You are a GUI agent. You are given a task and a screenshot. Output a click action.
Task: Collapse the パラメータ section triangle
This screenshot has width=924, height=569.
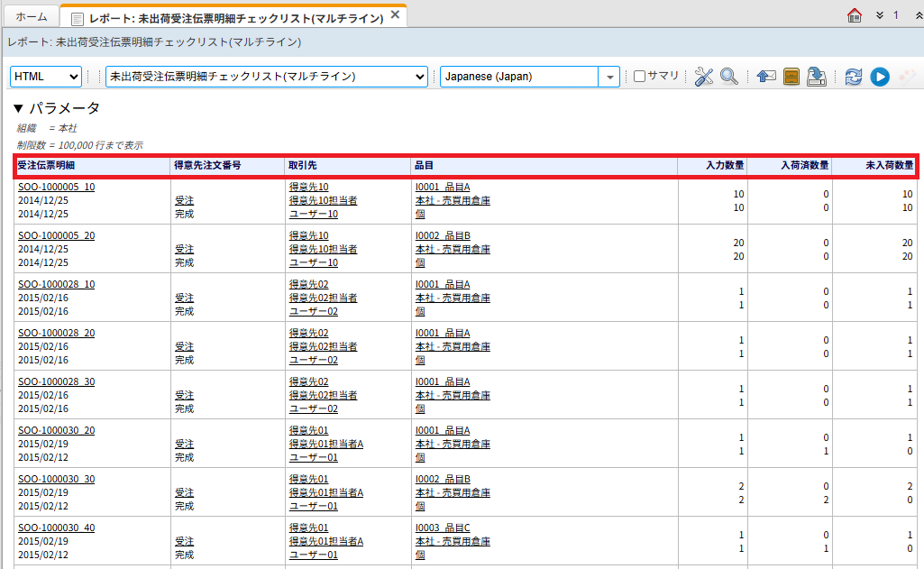coord(18,108)
